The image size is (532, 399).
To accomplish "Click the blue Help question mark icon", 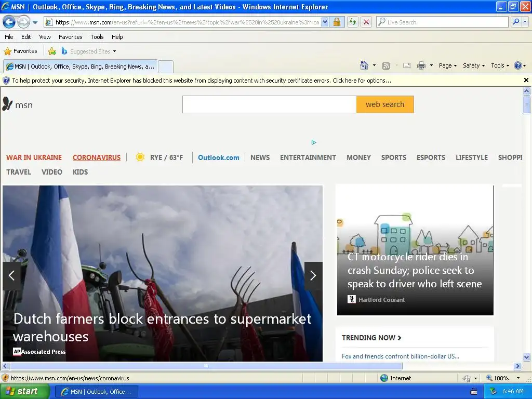I will [x=518, y=65].
